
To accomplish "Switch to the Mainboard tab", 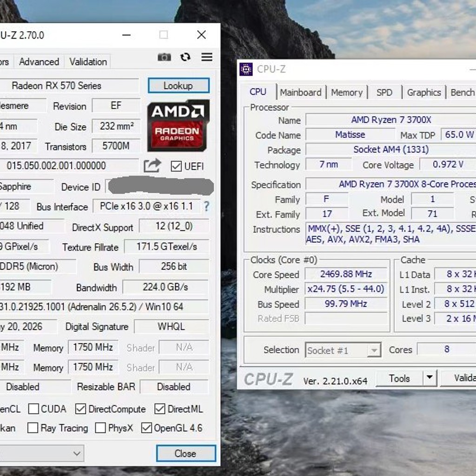I will 301,93.
